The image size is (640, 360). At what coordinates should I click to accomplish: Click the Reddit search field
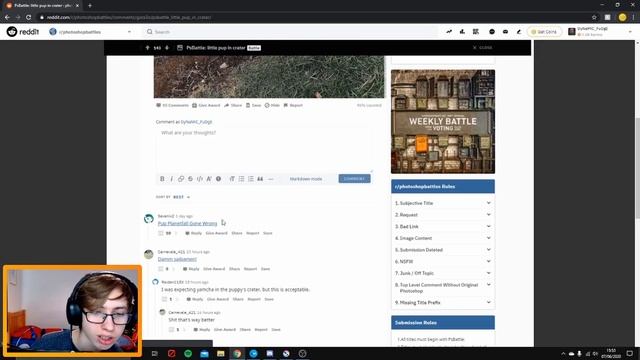(x=291, y=31)
